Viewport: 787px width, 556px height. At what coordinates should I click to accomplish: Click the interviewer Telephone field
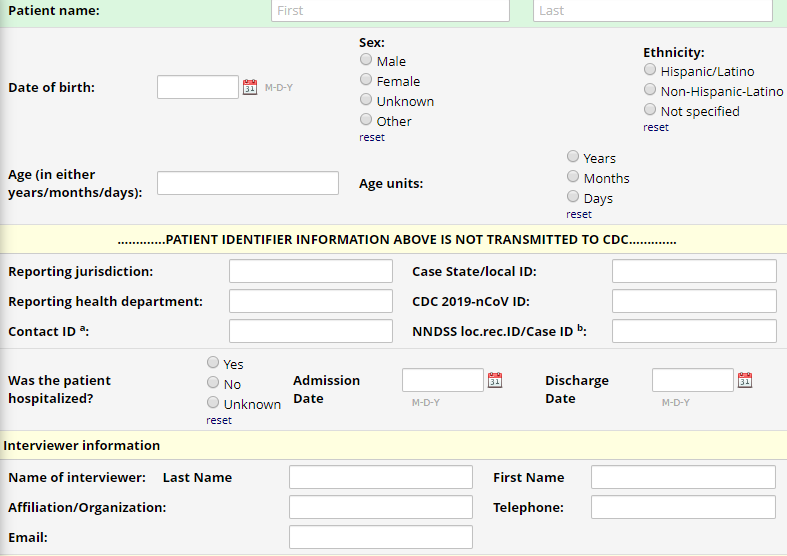tap(683, 507)
